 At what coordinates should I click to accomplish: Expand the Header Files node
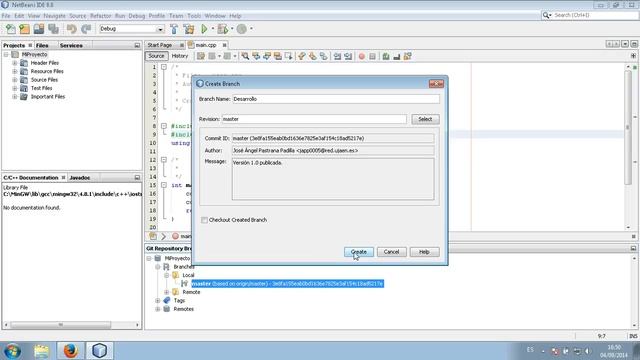point(15,63)
